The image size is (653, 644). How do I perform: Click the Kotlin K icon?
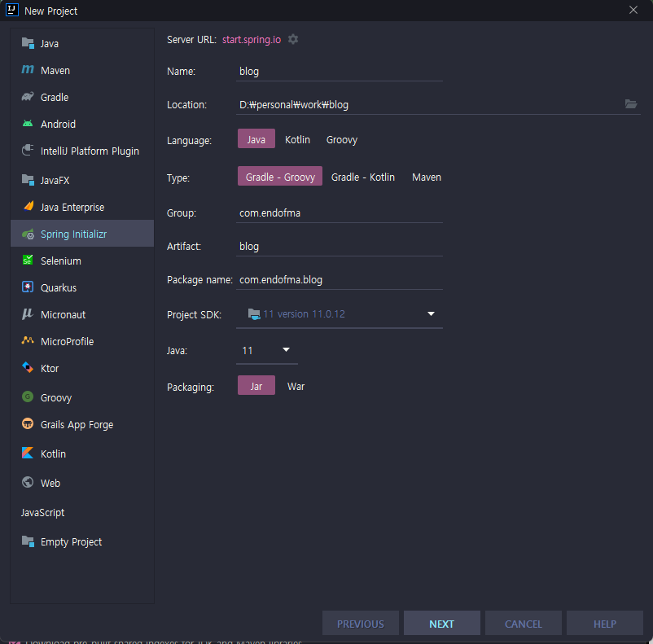[x=28, y=453]
